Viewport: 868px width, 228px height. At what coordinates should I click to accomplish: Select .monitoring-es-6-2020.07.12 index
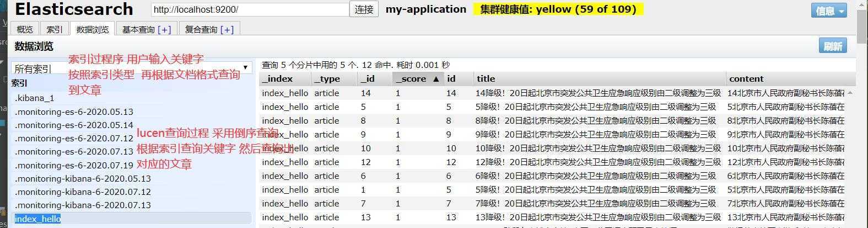click(x=132, y=139)
